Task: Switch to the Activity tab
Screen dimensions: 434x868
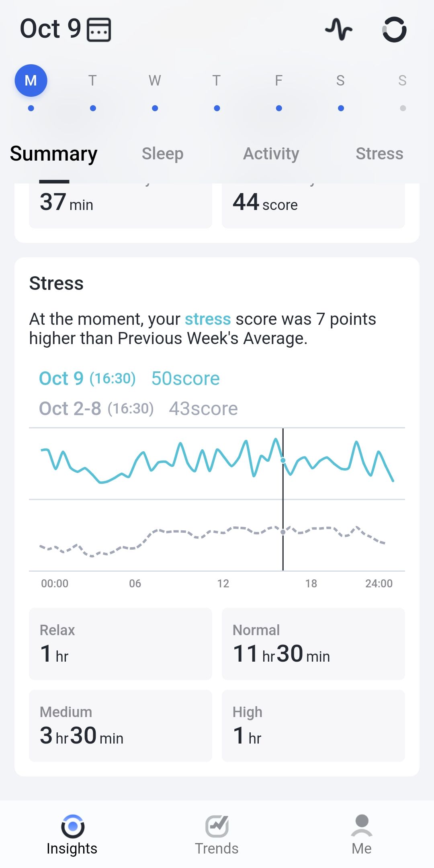Action: (x=271, y=154)
